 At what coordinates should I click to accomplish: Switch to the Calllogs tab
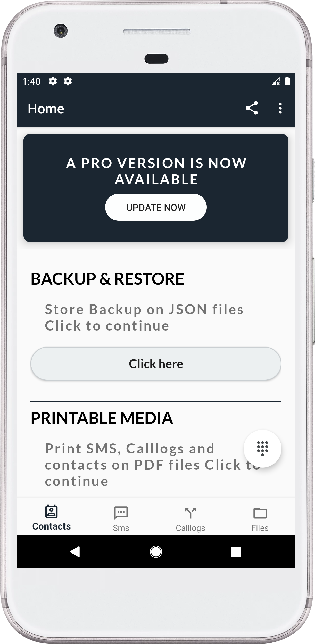click(x=190, y=518)
